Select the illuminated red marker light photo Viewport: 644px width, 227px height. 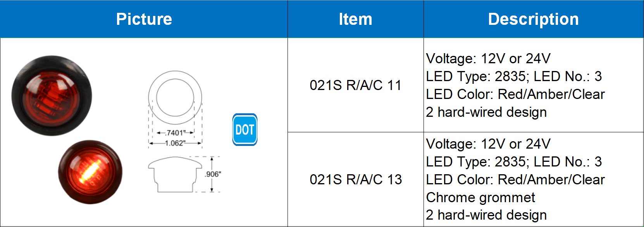pyautogui.click(x=90, y=172)
